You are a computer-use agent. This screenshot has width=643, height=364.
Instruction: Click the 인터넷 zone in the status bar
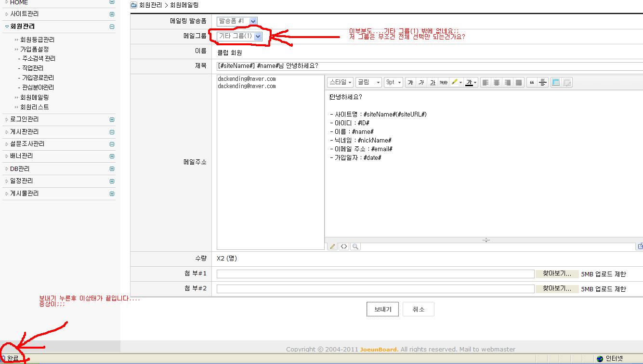coord(614,359)
